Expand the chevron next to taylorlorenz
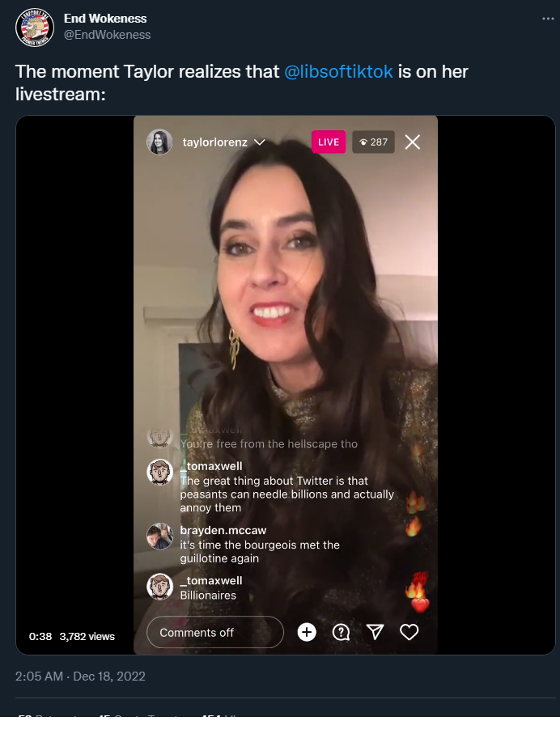 click(260, 142)
